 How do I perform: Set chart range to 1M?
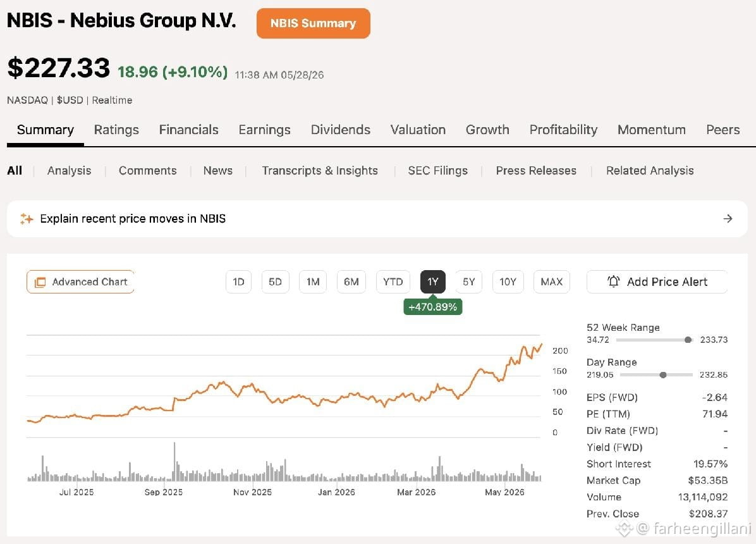pyautogui.click(x=313, y=282)
